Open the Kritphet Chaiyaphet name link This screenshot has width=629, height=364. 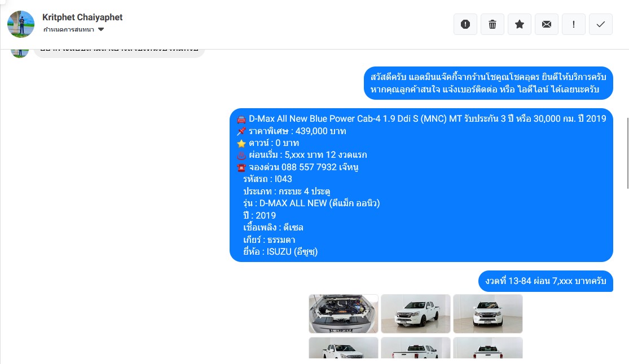pyautogui.click(x=82, y=17)
